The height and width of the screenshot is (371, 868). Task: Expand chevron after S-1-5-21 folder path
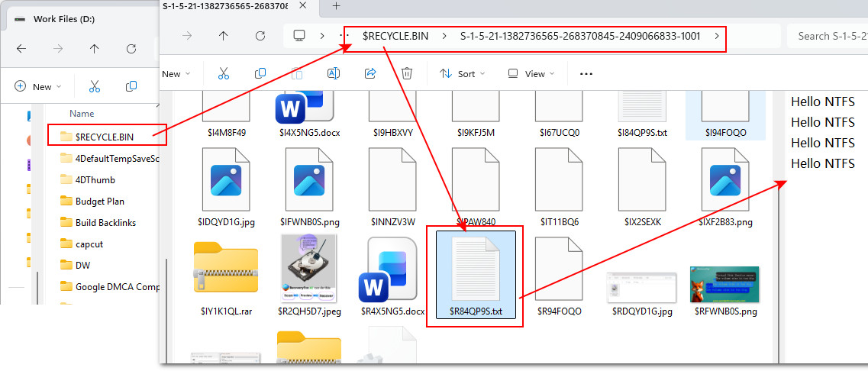pos(717,36)
